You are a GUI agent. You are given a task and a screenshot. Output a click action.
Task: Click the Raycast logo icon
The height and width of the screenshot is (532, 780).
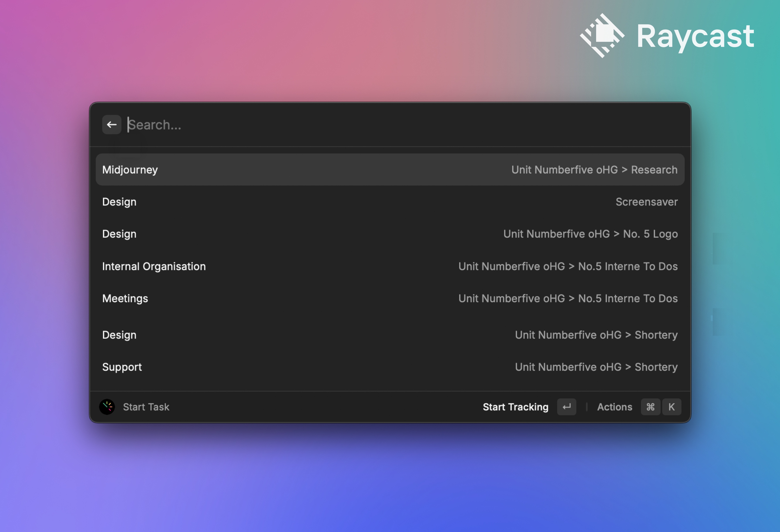click(x=602, y=35)
